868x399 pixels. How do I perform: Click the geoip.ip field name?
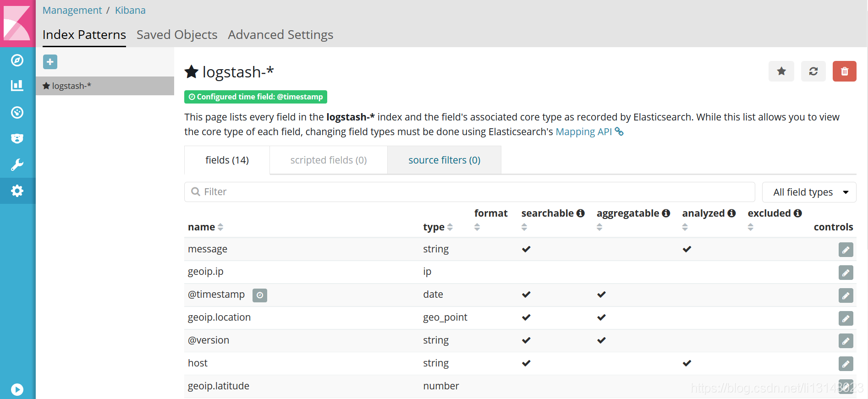pyautogui.click(x=206, y=272)
